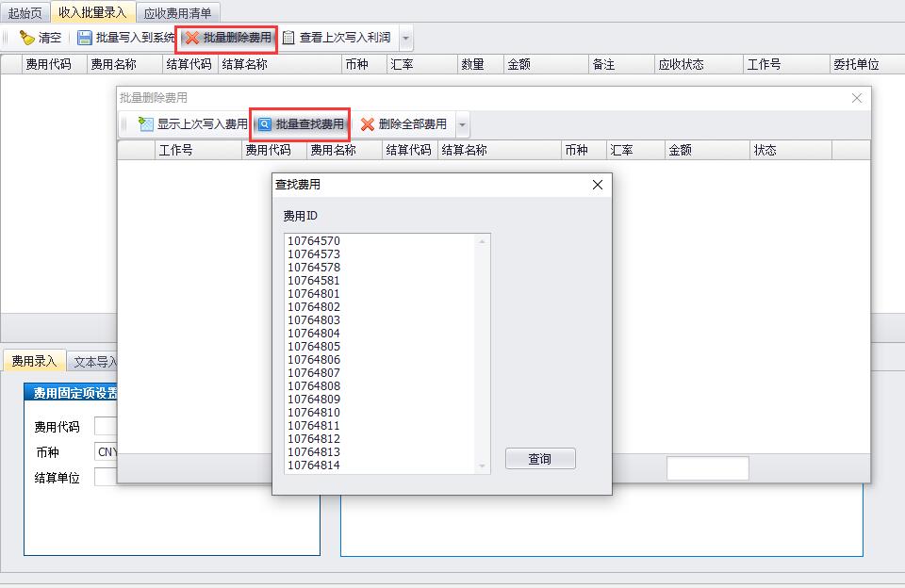The image size is (905, 588).
Task: Click the 查看上次写入利润 toolbar label
Action: pos(345,38)
